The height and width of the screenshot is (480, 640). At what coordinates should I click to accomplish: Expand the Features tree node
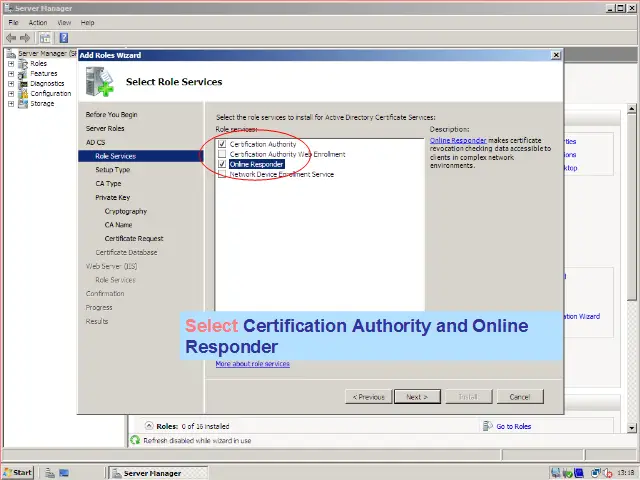(x=11, y=73)
